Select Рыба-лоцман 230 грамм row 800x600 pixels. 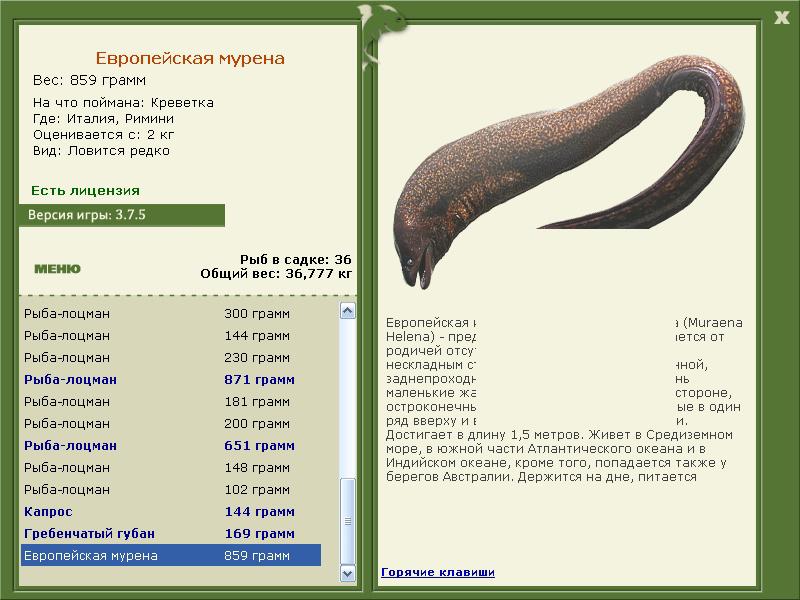pos(171,357)
